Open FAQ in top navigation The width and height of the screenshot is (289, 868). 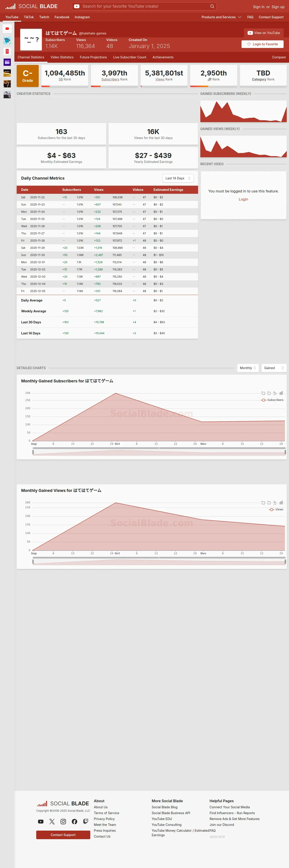[250, 17]
